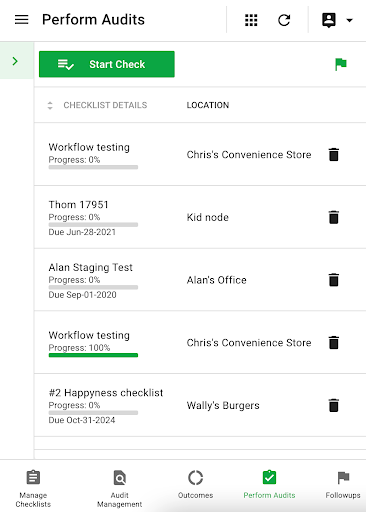This screenshot has width=366, height=512.
Task: Click the Start Check button
Action: coord(107,64)
